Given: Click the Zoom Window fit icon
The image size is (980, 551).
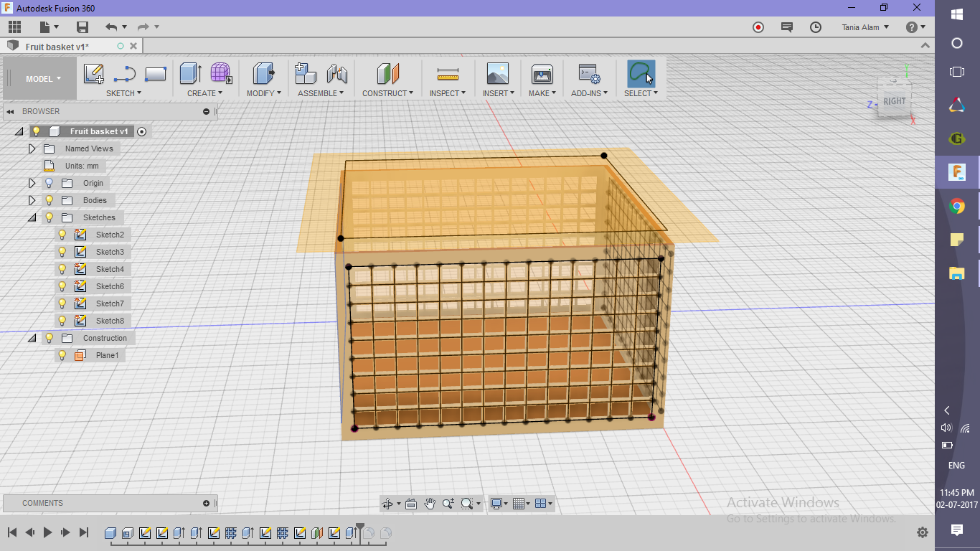Looking at the screenshot, I should click(x=467, y=504).
